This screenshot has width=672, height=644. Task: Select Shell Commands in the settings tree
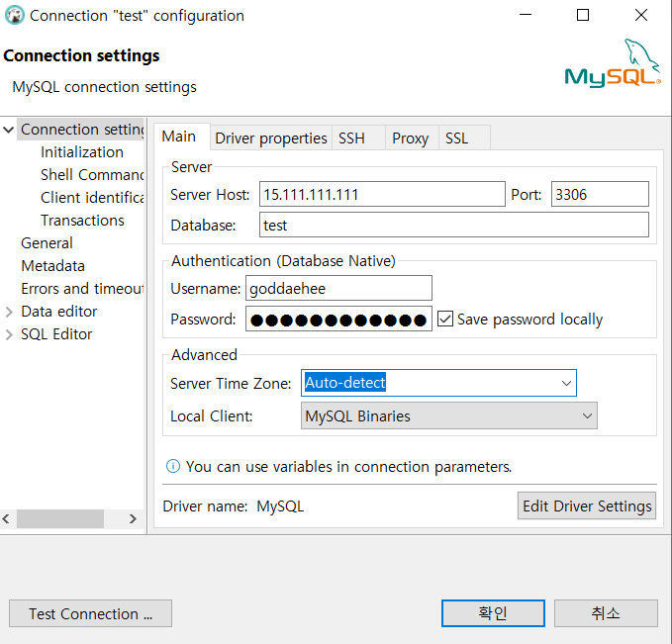(92, 175)
